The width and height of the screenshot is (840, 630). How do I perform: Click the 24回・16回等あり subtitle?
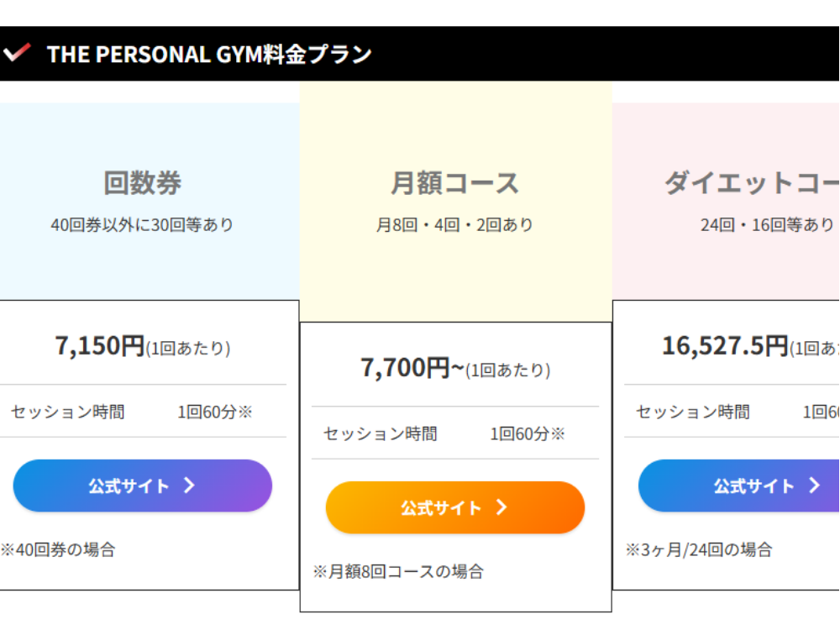(767, 225)
